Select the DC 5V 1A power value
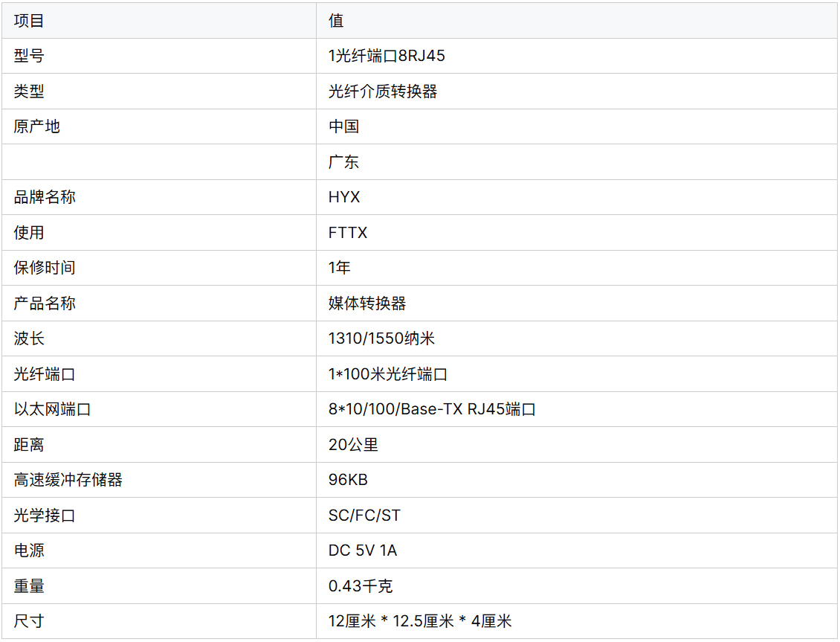The height and width of the screenshot is (642, 840). [363, 550]
